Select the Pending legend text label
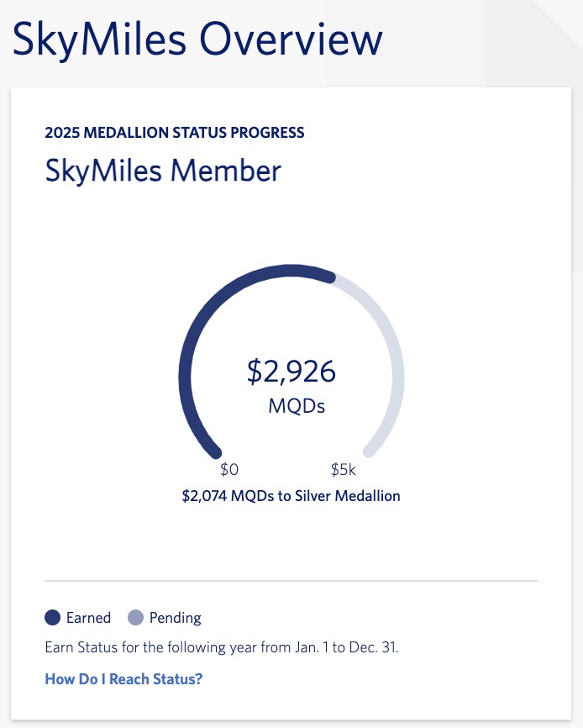Image resolution: width=583 pixels, height=728 pixels. (x=175, y=617)
